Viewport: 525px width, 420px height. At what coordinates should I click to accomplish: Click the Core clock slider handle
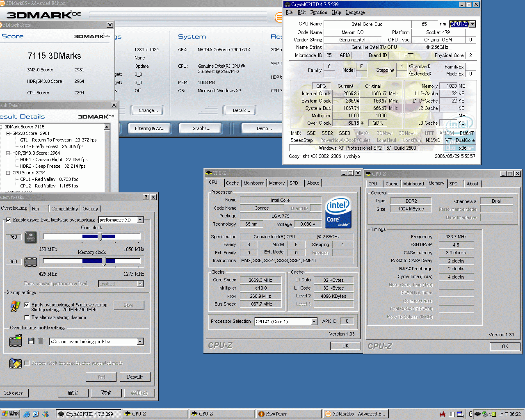pos(100,236)
